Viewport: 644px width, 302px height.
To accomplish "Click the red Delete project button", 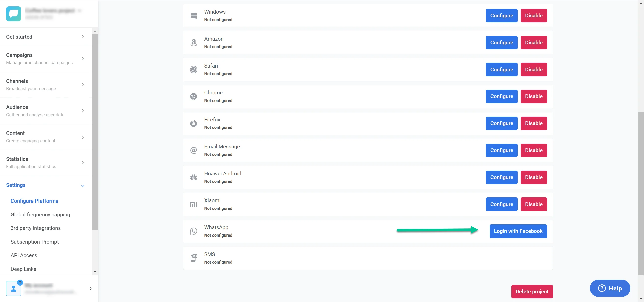I will point(532,292).
